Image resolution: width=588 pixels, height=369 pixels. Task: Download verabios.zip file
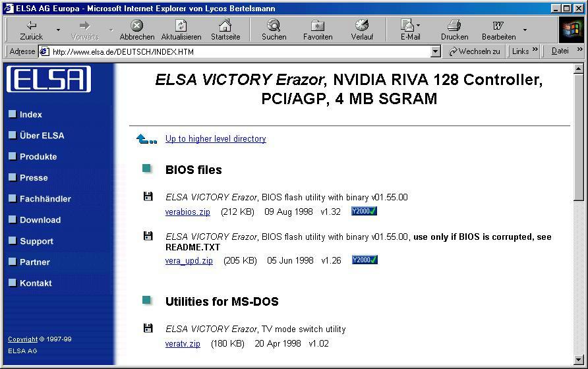point(187,212)
